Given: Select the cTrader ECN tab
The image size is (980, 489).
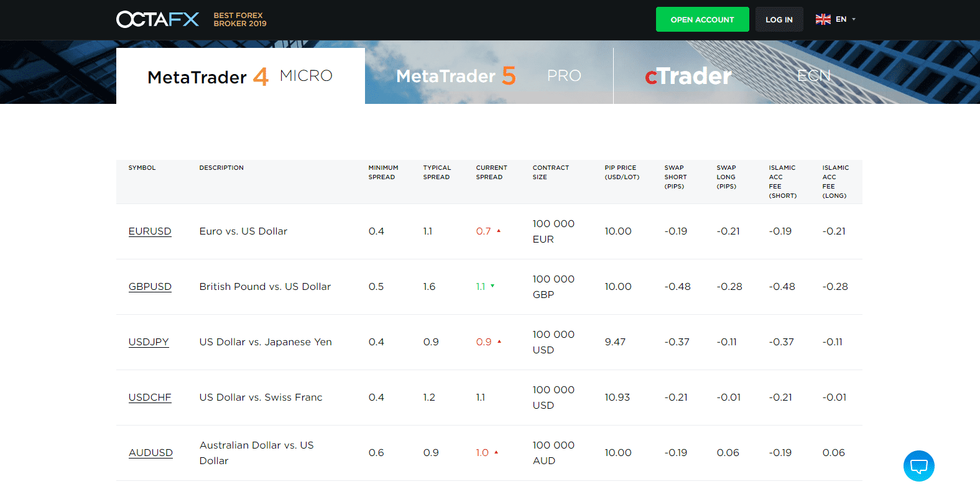Looking at the screenshot, I should click(x=737, y=76).
